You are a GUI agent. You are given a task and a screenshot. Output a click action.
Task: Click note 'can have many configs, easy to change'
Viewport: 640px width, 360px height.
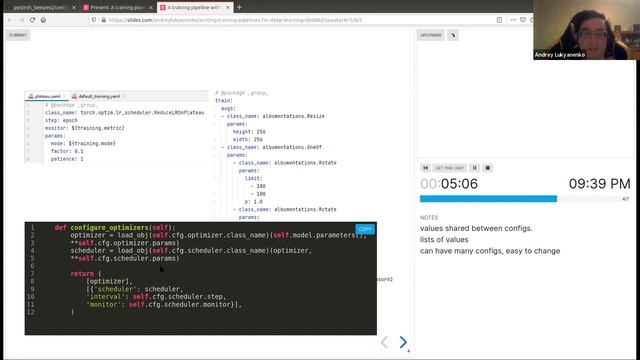click(x=490, y=251)
